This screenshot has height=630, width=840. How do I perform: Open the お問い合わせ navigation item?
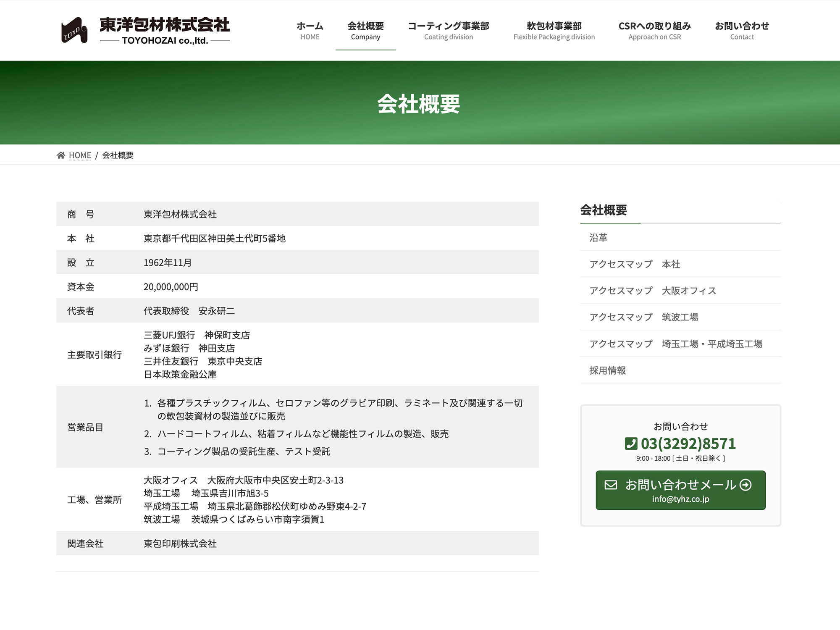tap(743, 30)
